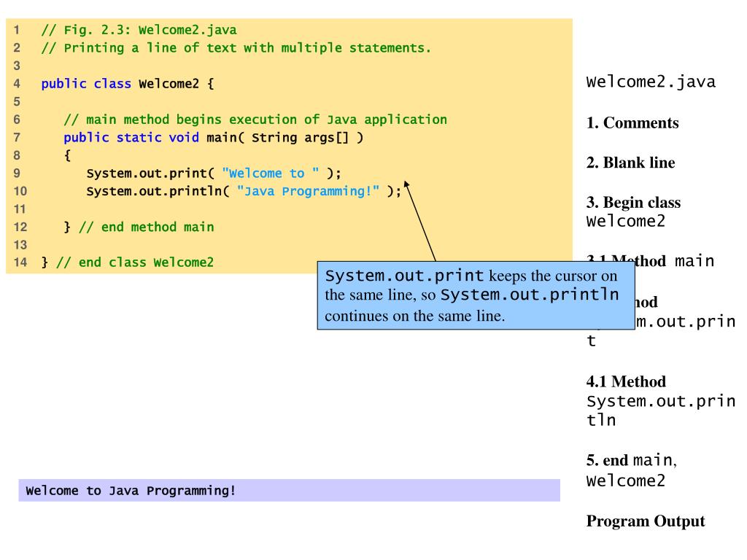Click the System.out.print( "Welcome to " ) statement
Viewport: 747px width, 560px height.
pyautogui.click(x=214, y=174)
